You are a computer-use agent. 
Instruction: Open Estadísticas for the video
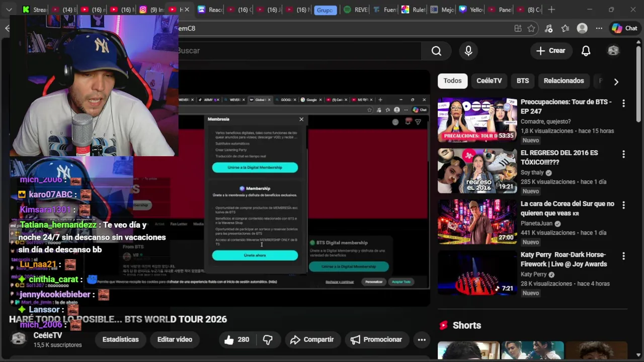click(x=120, y=340)
